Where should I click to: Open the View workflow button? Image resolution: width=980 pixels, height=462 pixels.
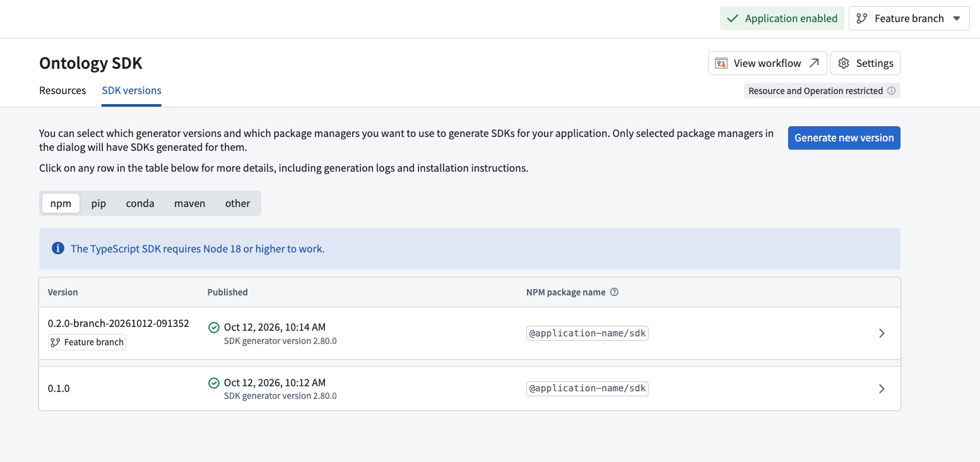pyautogui.click(x=767, y=63)
